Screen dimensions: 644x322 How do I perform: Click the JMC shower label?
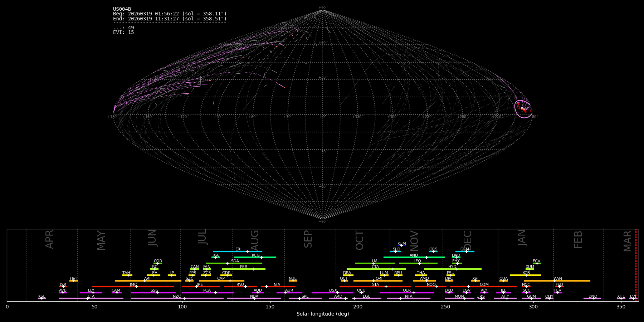tap(133, 285)
